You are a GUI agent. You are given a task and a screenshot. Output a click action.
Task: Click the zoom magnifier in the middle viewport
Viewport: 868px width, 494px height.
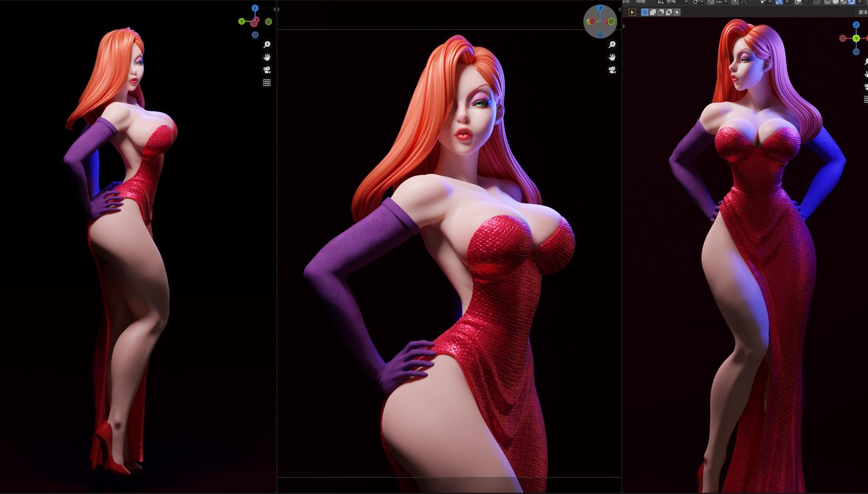(612, 44)
